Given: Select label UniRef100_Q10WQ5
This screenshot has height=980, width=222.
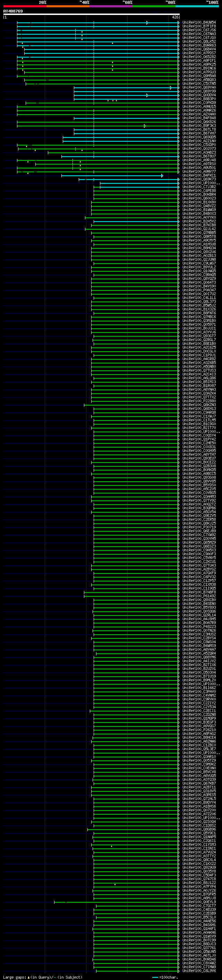Looking at the screenshot, I should coord(199,271).
